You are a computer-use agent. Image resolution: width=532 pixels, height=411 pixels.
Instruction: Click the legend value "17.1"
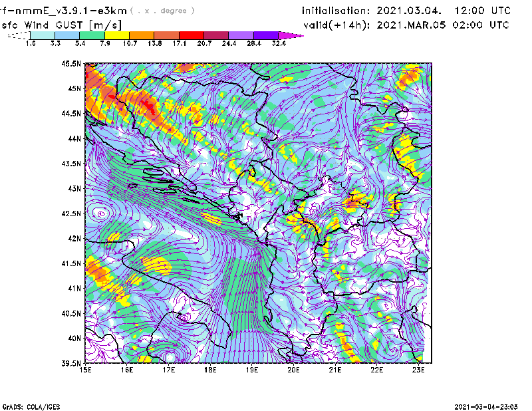180,43
